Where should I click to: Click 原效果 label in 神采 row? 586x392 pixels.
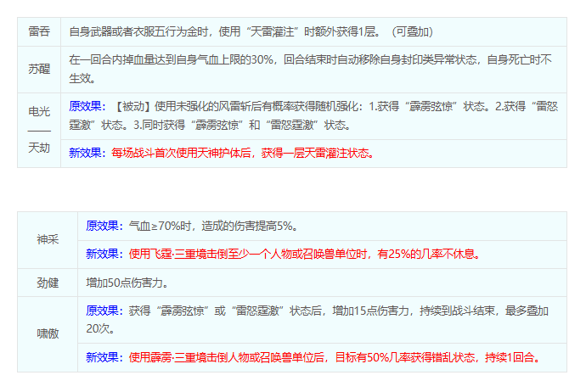pyautogui.click(x=104, y=226)
